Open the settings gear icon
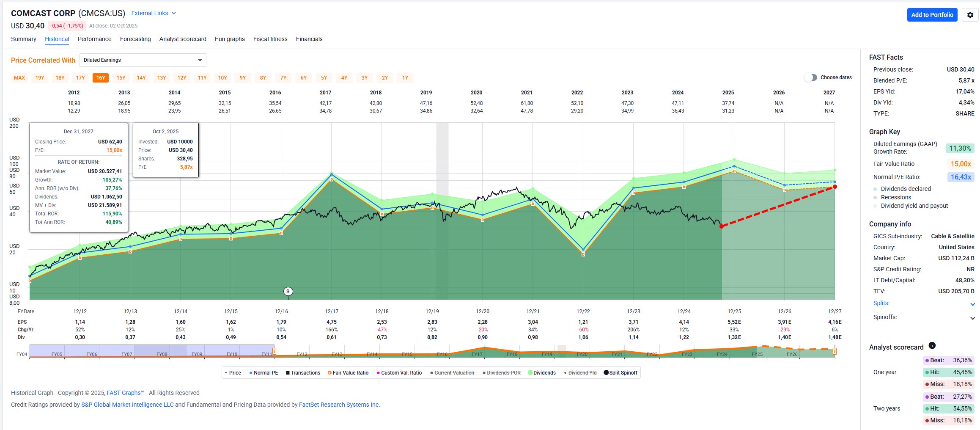The image size is (980, 430). tap(970, 15)
